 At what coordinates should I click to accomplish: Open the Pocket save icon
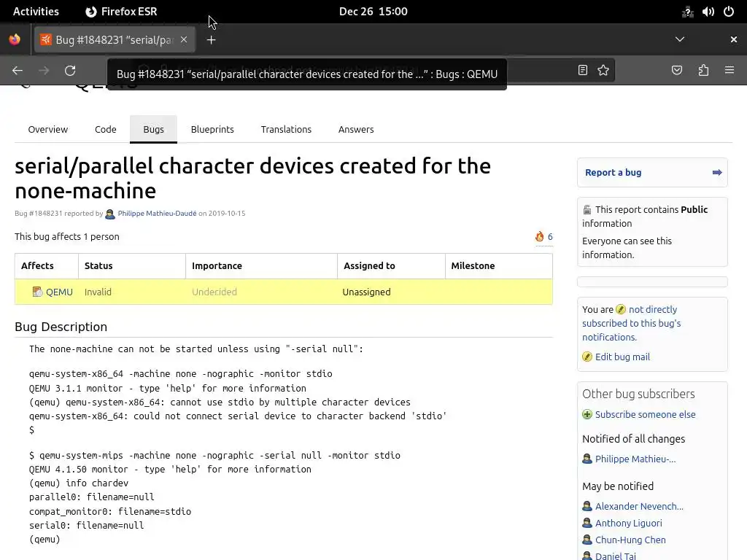677,71
